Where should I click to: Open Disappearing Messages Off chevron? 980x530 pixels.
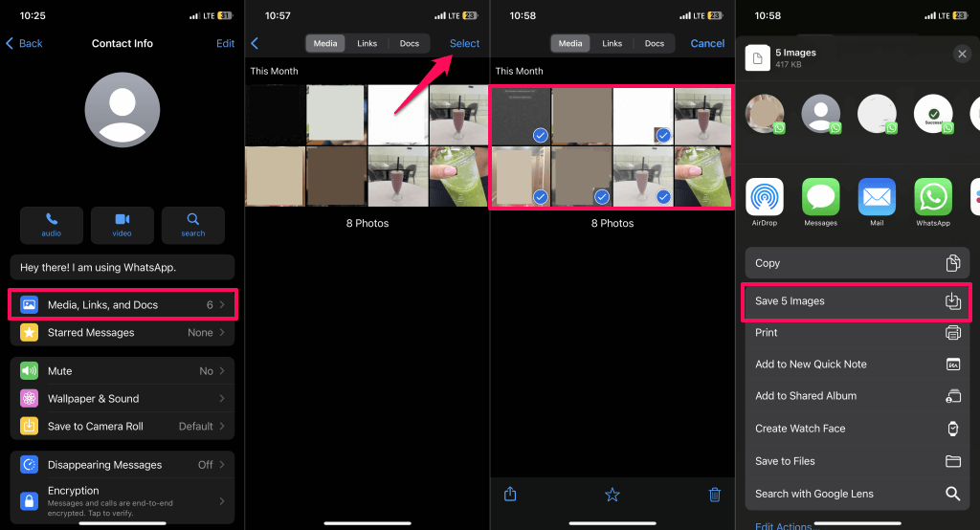click(x=222, y=464)
